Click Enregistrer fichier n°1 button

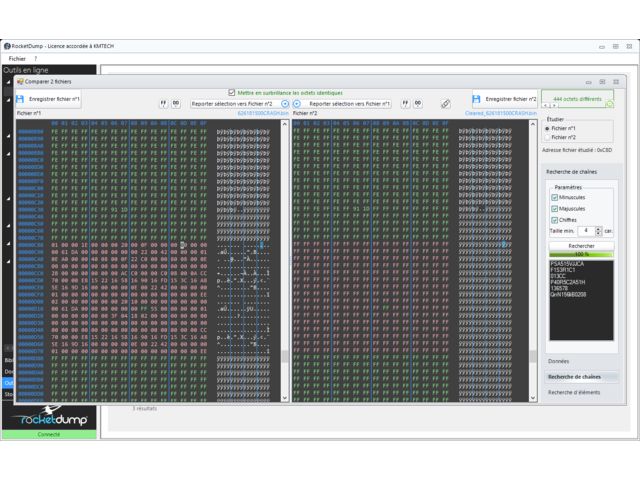click(48, 99)
